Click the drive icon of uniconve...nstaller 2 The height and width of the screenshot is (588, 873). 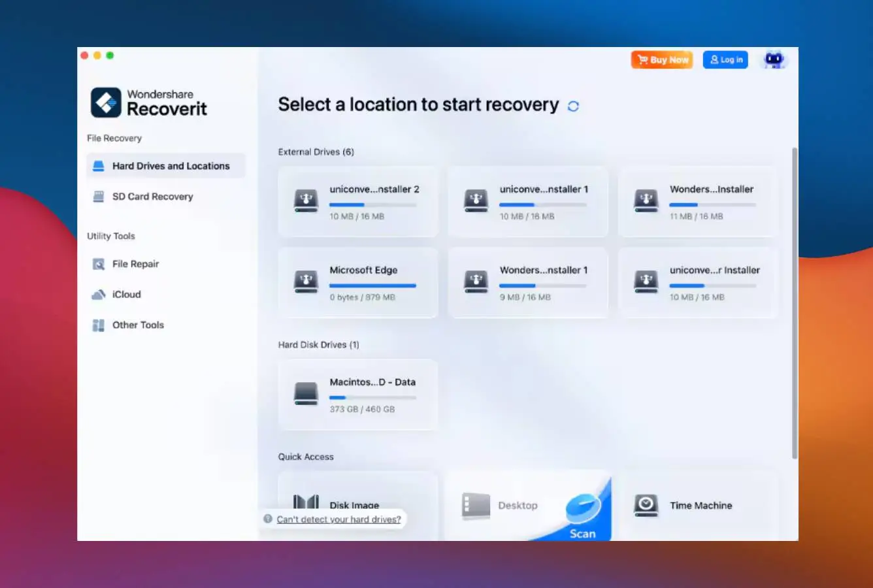point(306,201)
